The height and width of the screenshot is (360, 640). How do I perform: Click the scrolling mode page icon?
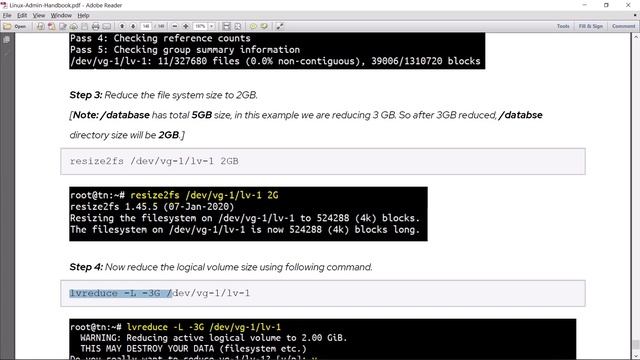click(x=226, y=27)
